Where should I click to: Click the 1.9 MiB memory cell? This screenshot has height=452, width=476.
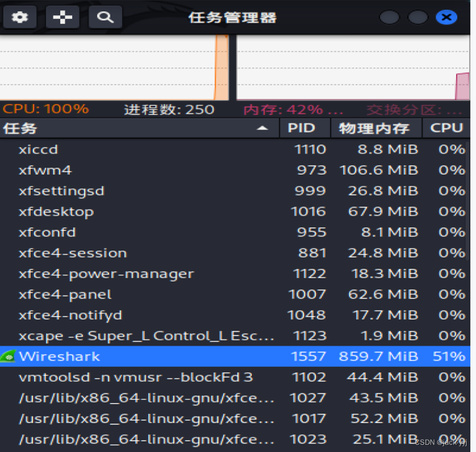(x=390, y=336)
